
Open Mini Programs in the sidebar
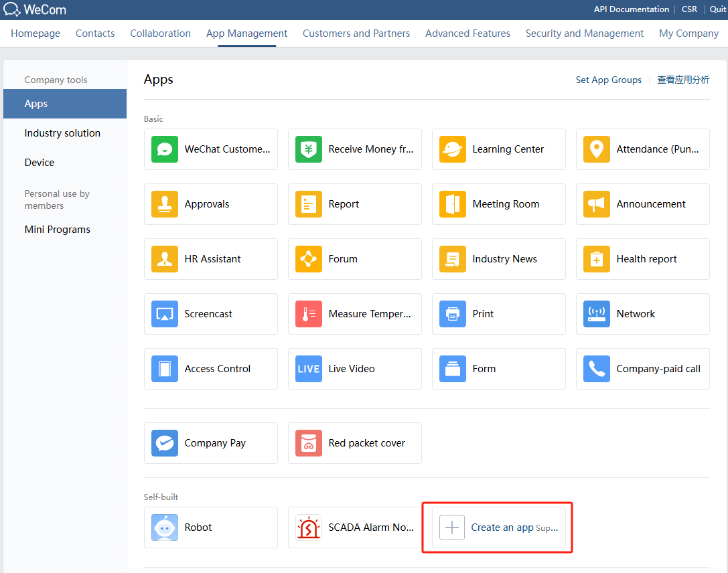click(58, 230)
